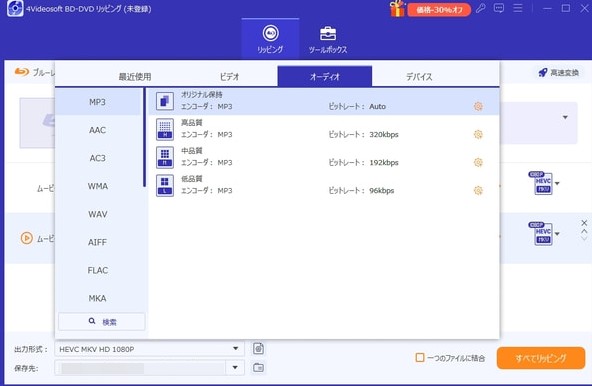Click the app logo icon
592x386 pixels.
coord(15,8)
